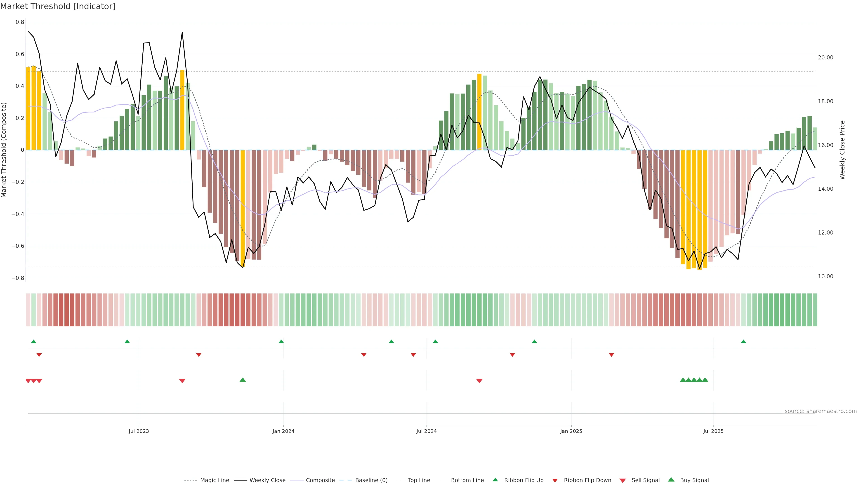Click the Jan 2024 x-axis label

283,431
